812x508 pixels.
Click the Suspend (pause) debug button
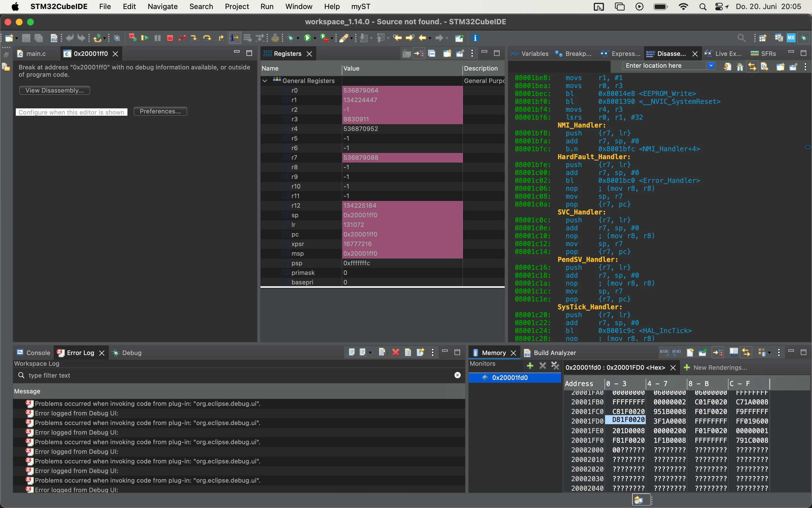(x=157, y=38)
